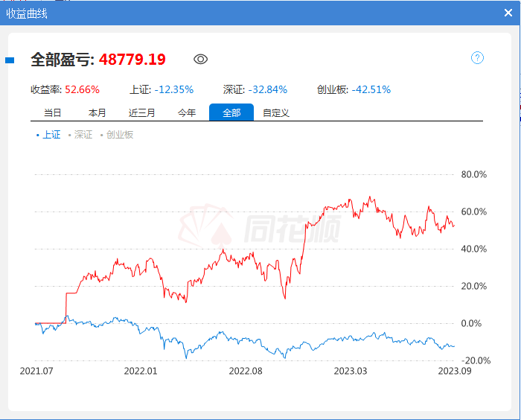Screen dimensions: 521x420
Task: Click the 上证 return value -12.35%
Action: 173,89
